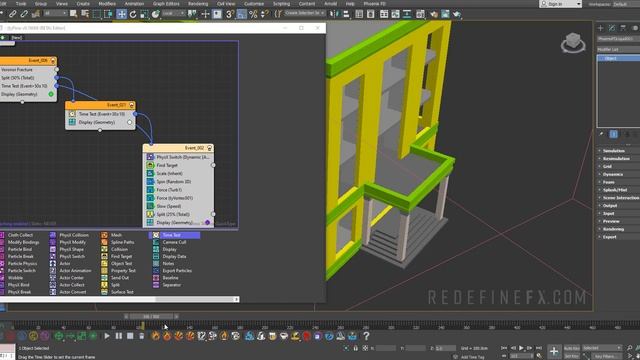This screenshot has width=640, height=360.
Task: Open the Phoenix FD menu
Action: 374,4
